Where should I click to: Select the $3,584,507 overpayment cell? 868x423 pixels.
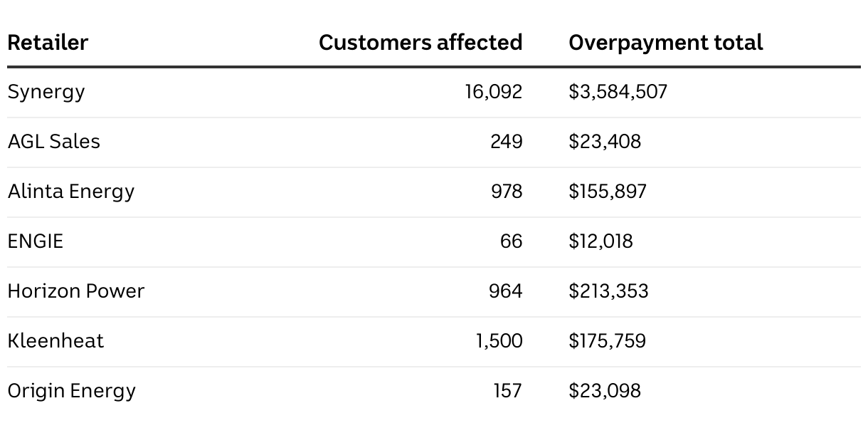coord(618,92)
